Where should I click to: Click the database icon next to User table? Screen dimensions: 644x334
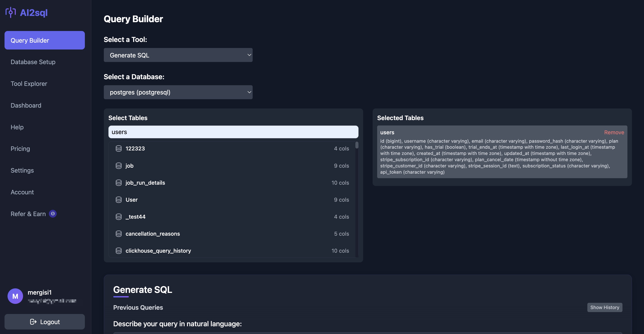click(118, 199)
